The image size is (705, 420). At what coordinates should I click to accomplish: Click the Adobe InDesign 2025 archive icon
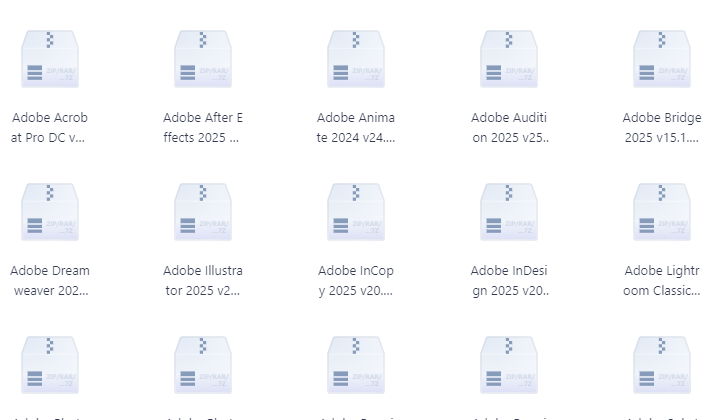509,213
